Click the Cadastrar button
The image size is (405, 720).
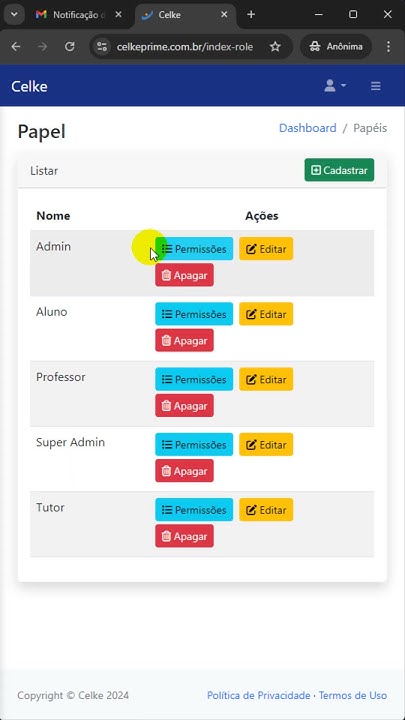[x=339, y=170]
